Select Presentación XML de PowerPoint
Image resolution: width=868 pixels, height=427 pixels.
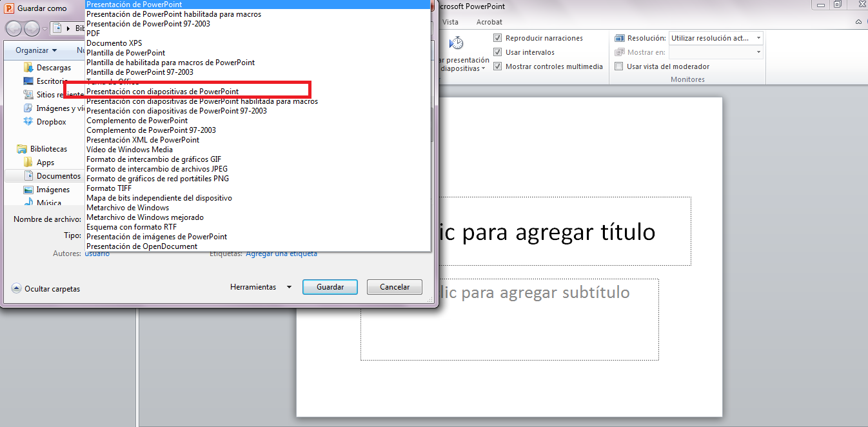tap(258, 140)
